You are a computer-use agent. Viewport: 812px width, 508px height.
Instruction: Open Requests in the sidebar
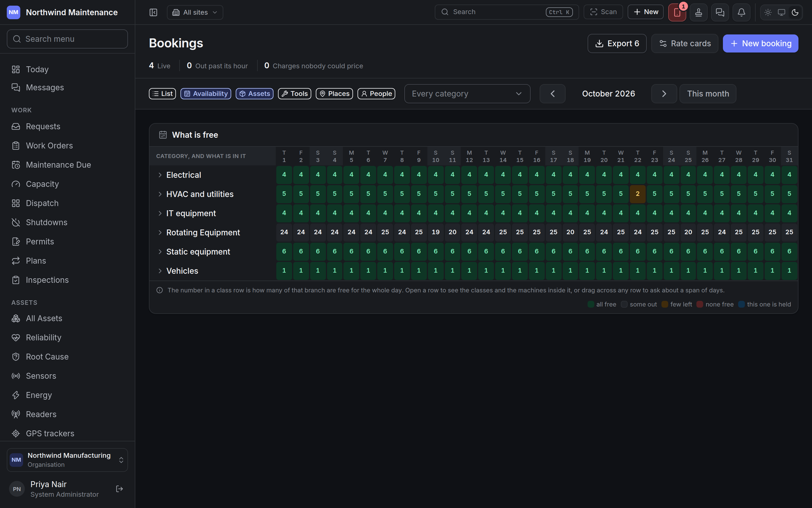coord(67,126)
